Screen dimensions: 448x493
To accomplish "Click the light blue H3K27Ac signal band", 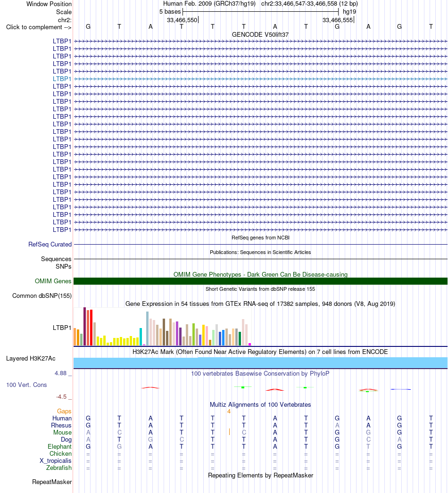I will click(260, 363).
